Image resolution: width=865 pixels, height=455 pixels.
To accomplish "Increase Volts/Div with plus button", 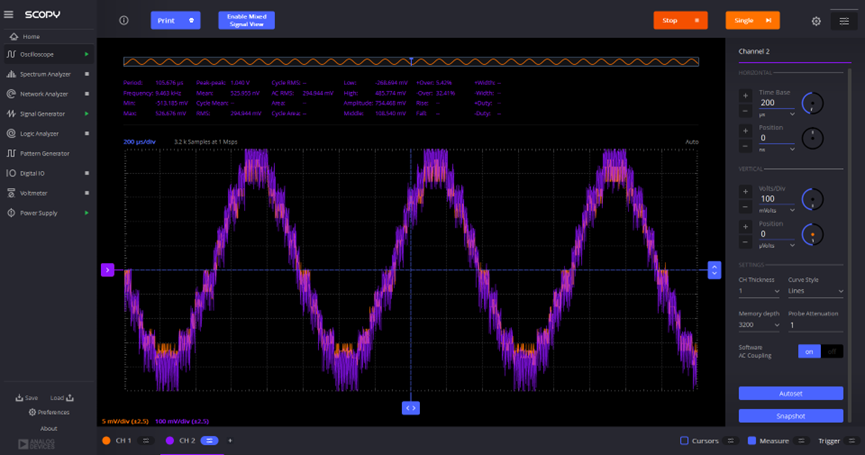I will (x=745, y=191).
